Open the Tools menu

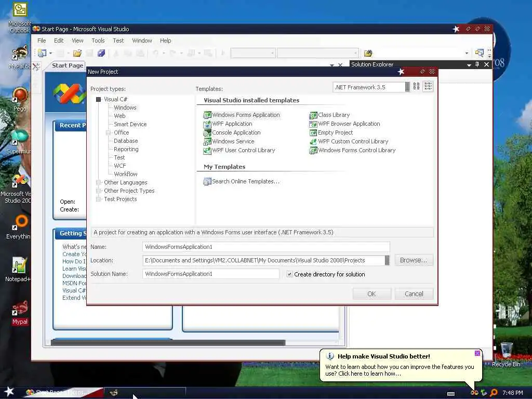click(x=98, y=41)
